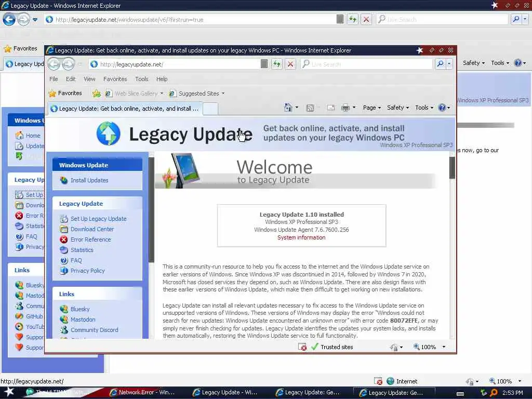This screenshot has height=399, width=532.
Task: Expand the Print options arrow
Action: (x=354, y=108)
